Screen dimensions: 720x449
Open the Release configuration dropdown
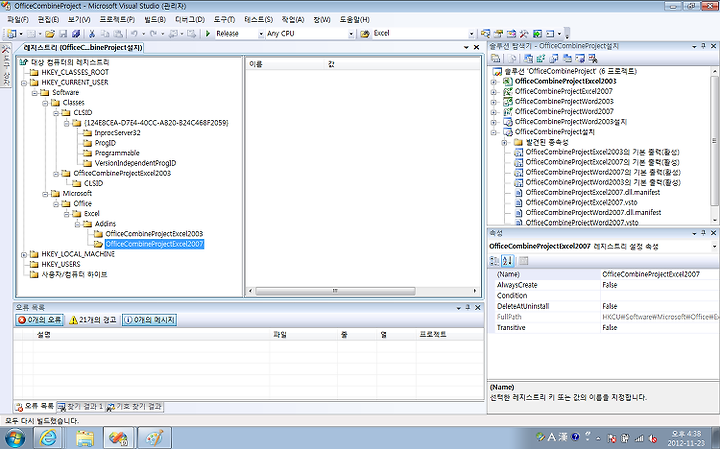click(261, 34)
